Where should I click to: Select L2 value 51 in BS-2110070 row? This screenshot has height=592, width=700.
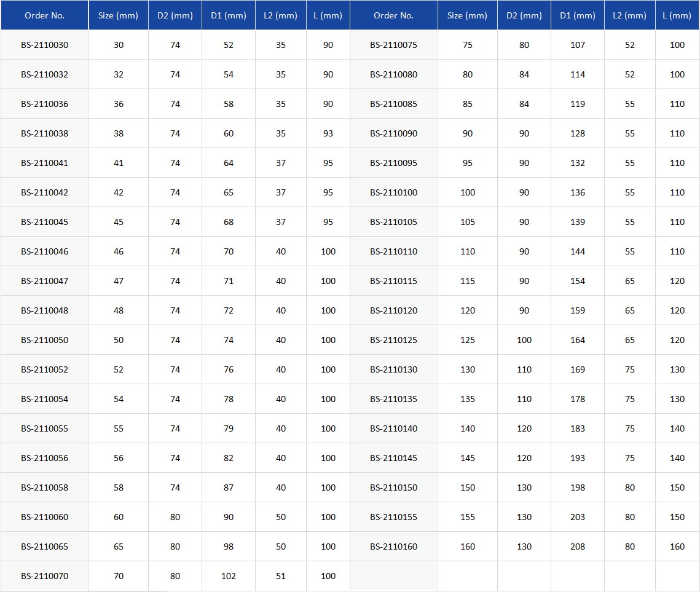click(x=281, y=576)
